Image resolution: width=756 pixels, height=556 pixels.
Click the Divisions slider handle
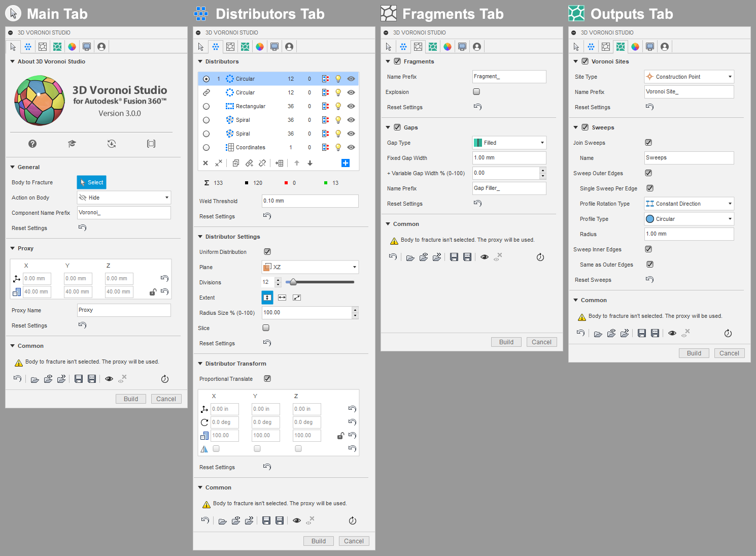coord(293,282)
